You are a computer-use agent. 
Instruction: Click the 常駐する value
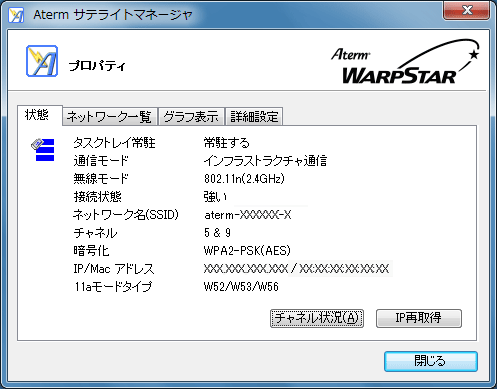[x=227, y=143]
